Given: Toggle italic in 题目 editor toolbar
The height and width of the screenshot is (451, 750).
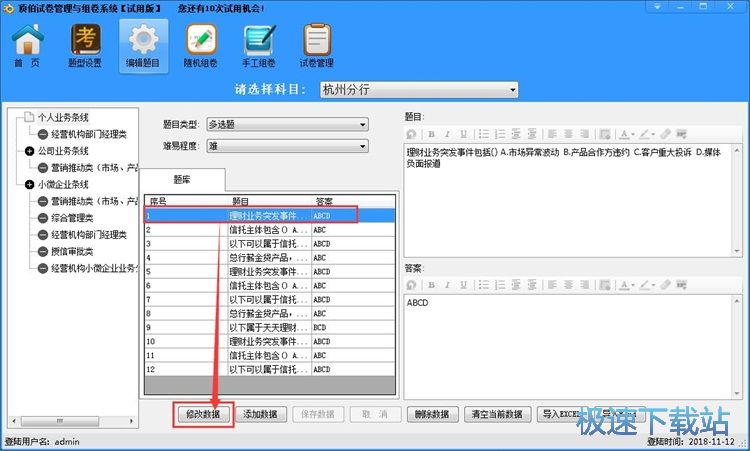Looking at the screenshot, I should coord(447,134).
